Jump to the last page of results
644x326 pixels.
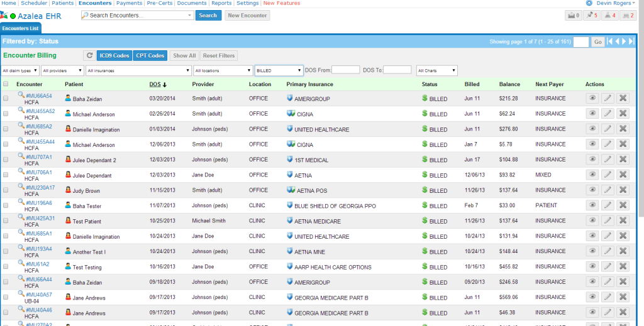click(x=631, y=41)
